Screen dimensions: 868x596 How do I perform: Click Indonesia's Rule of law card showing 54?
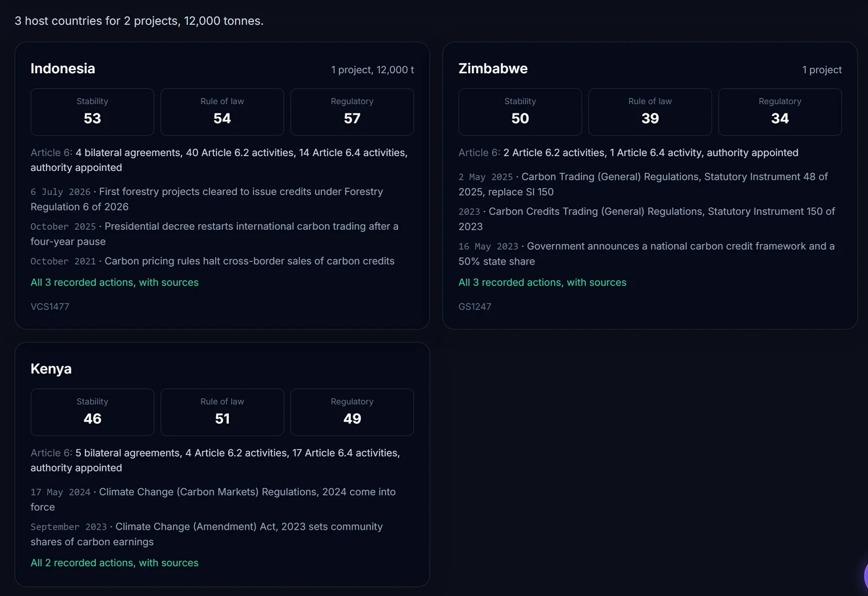click(x=222, y=112)
